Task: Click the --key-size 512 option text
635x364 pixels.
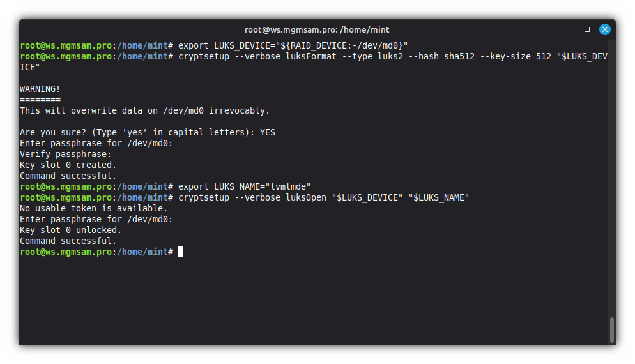Action: [516, 56]
